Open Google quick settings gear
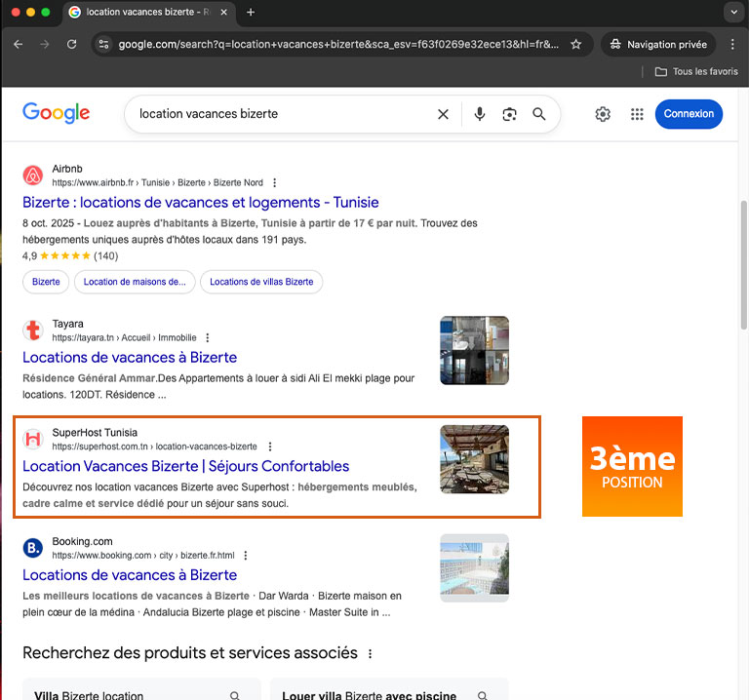749x700 pixels. tap(603, 114)
